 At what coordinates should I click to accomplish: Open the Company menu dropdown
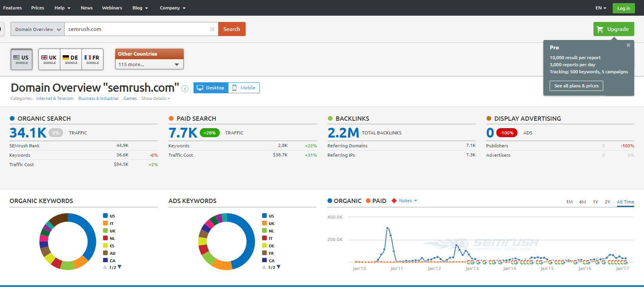tap(173, 8)
